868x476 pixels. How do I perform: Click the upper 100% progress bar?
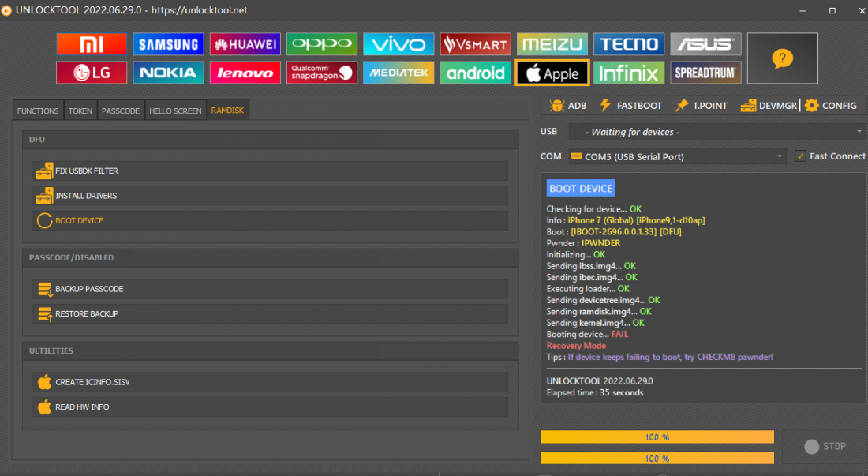pyautogui.click(x=657, y=437)
